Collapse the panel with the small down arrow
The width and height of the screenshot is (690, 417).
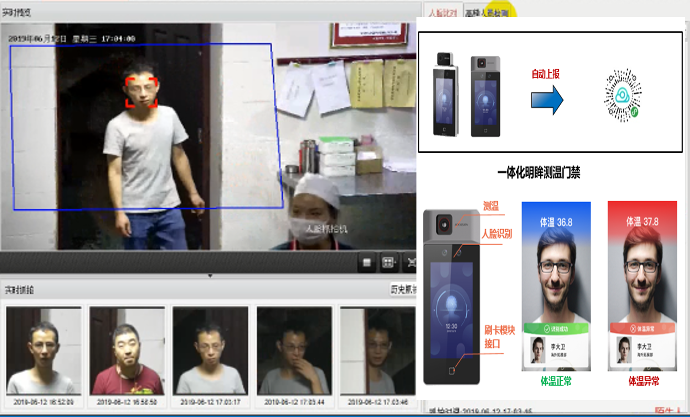tap(209, 274)
